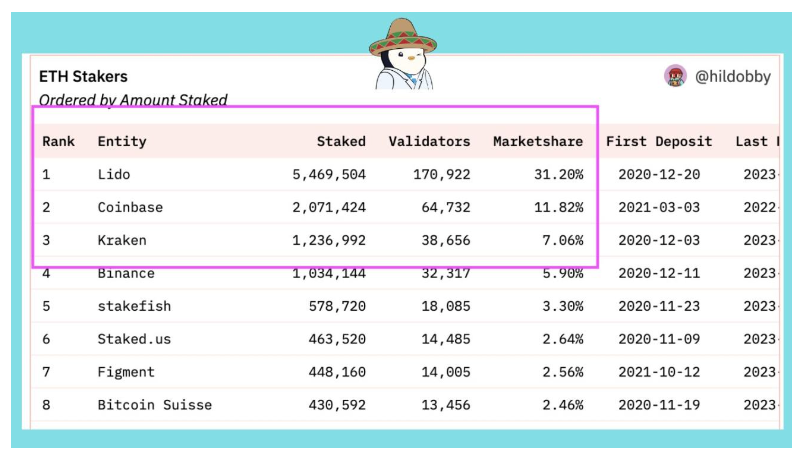Viewport: 799px width, 453px height.
Task: Select staked value 578,720
Action: (337, 306)
